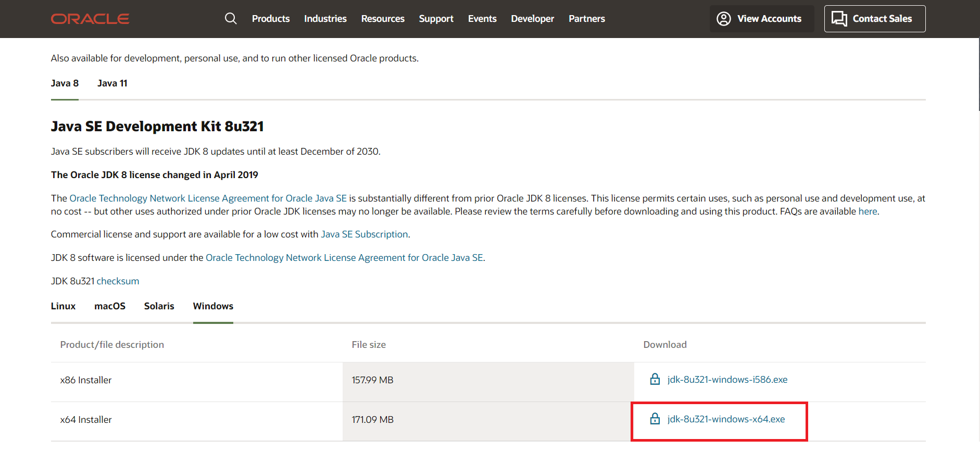The width and height of the screenshot is (980, 451).
Task: Open the Developer menu
Action: pos(533,19)
